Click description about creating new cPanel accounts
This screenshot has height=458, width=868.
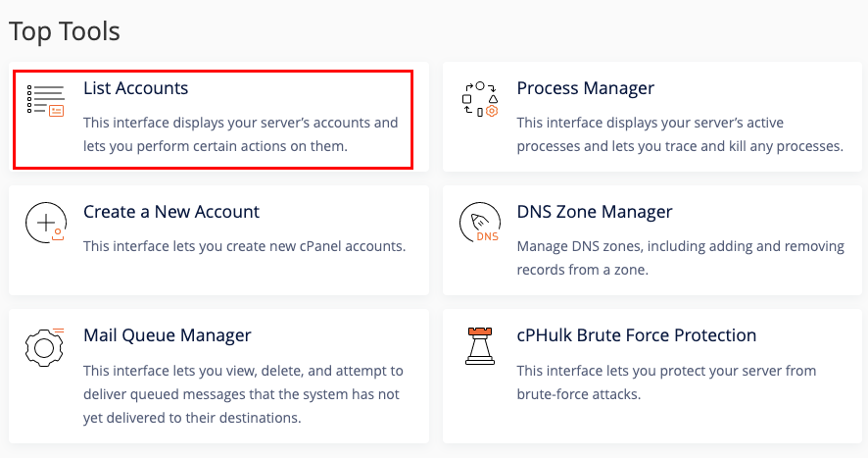tap(245, 246)
